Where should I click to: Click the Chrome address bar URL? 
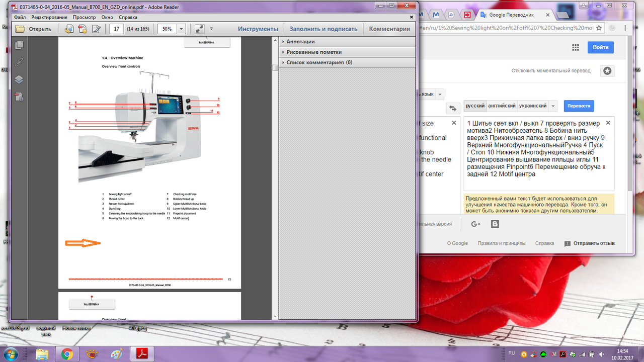coord(506,28)
